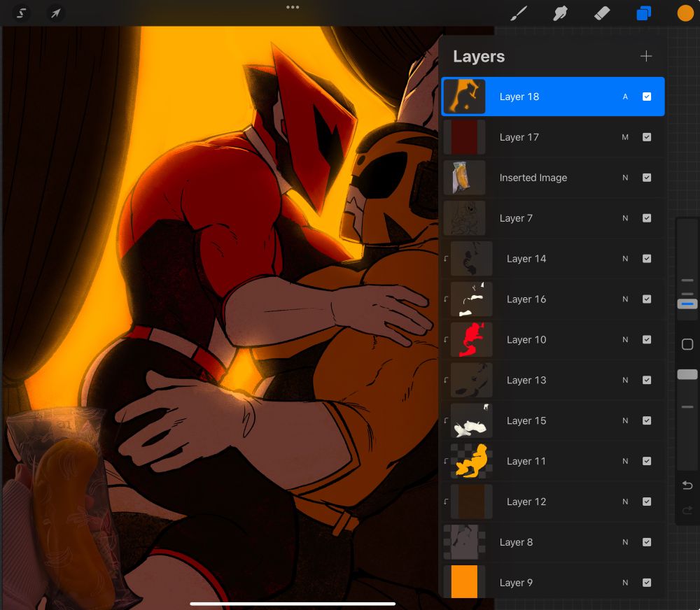The width and height of the screenshot is (700, 610).
Task: Open blend mode N of Inserted Image
Action: (625, 178)
